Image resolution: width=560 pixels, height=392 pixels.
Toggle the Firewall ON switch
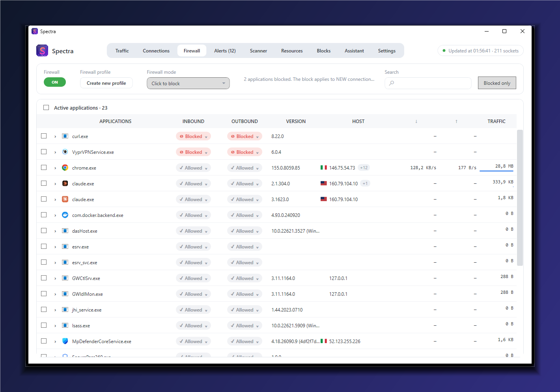[x=55, y=82]
